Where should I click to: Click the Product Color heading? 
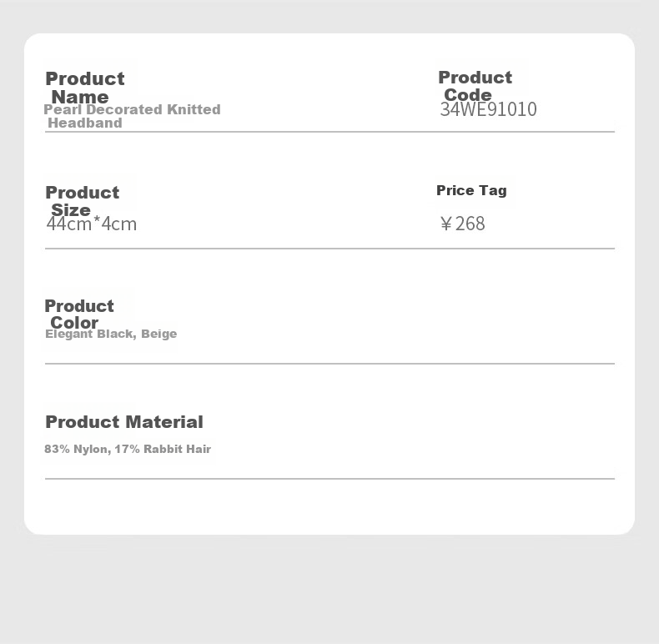[x=79, y=314]
